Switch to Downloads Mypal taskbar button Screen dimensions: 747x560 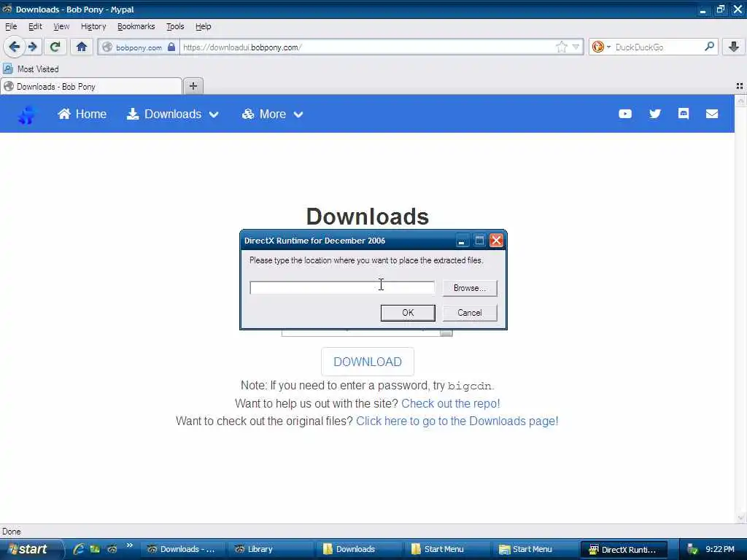(x=182, y=549)
